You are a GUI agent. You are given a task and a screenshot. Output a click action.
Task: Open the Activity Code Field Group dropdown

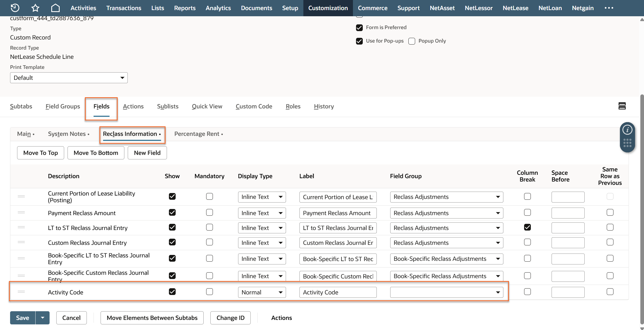point(447,292)
